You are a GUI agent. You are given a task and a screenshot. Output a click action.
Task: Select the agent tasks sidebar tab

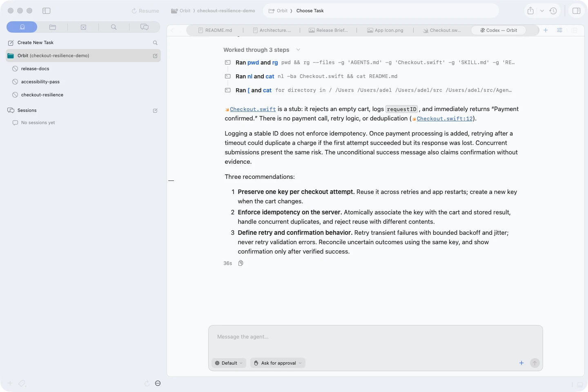pyautogui.click(x=22, y=27)
